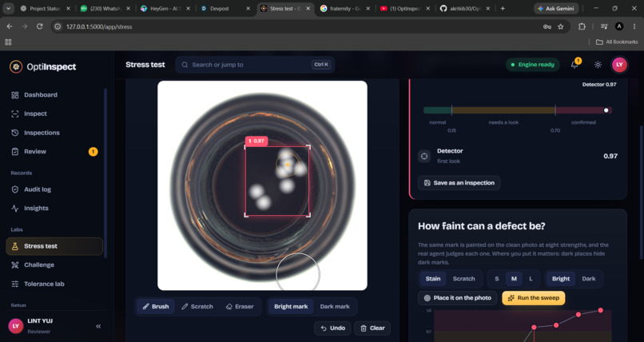Open All Bookmarks folder

pos(617,42)
